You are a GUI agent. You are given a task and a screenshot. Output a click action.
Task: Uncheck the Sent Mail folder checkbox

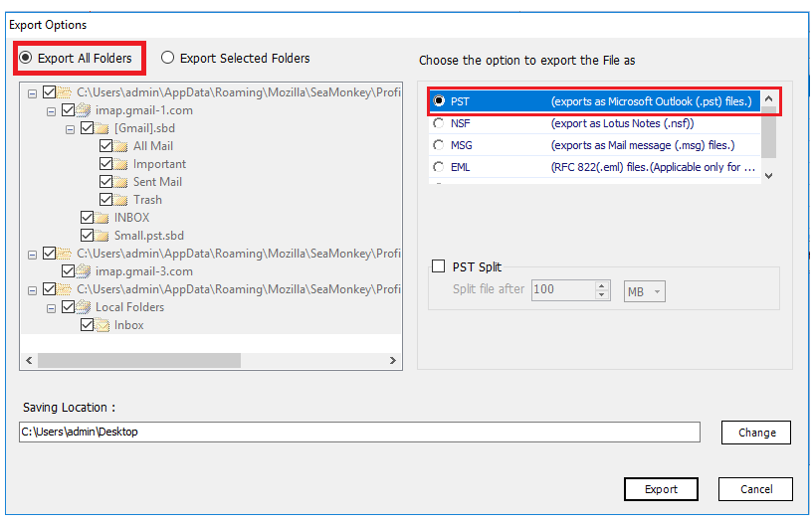105,182
